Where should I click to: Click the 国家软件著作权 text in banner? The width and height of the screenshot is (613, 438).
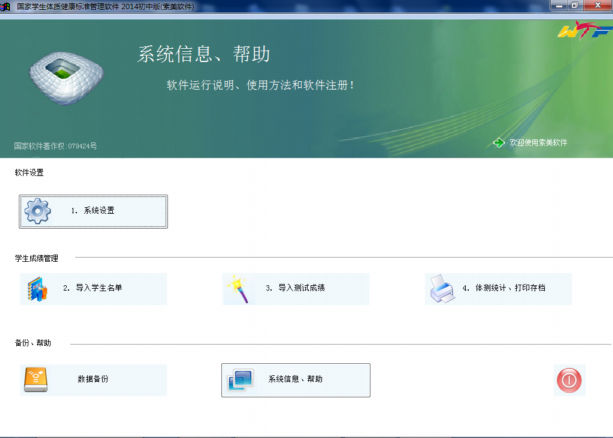click(55, 146)
